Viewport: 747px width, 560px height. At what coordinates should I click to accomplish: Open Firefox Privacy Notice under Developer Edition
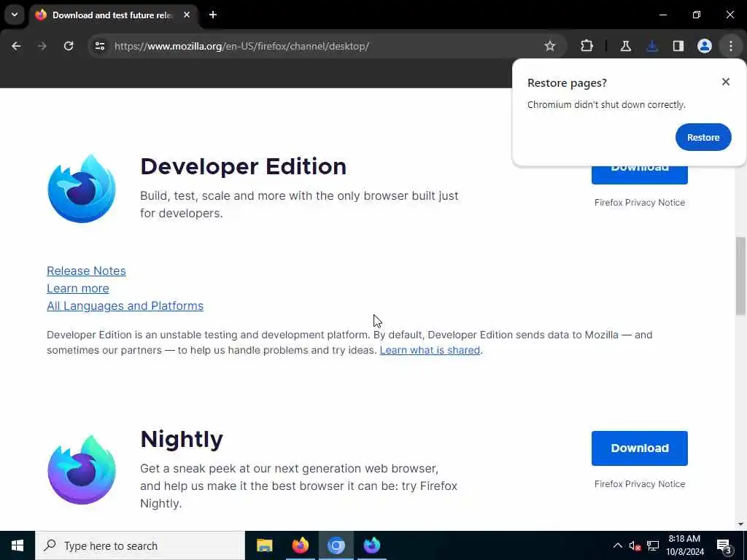(x=639, y=203)
